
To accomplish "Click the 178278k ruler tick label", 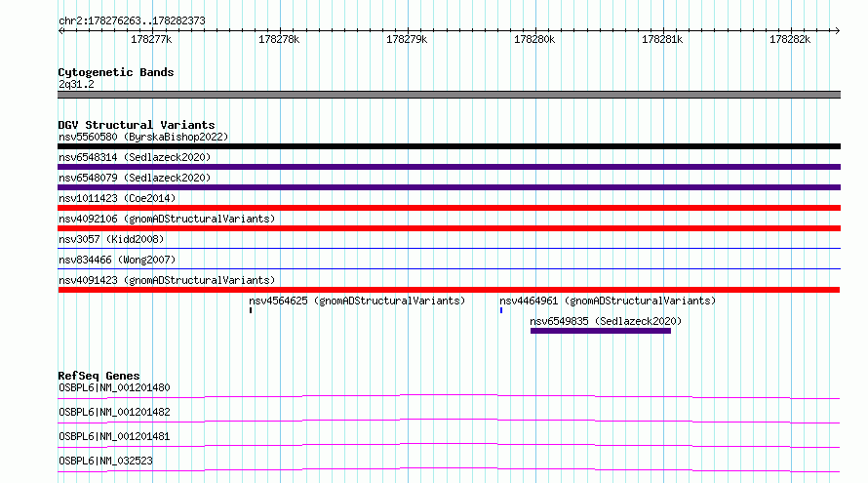I will (x=279, y=39).
